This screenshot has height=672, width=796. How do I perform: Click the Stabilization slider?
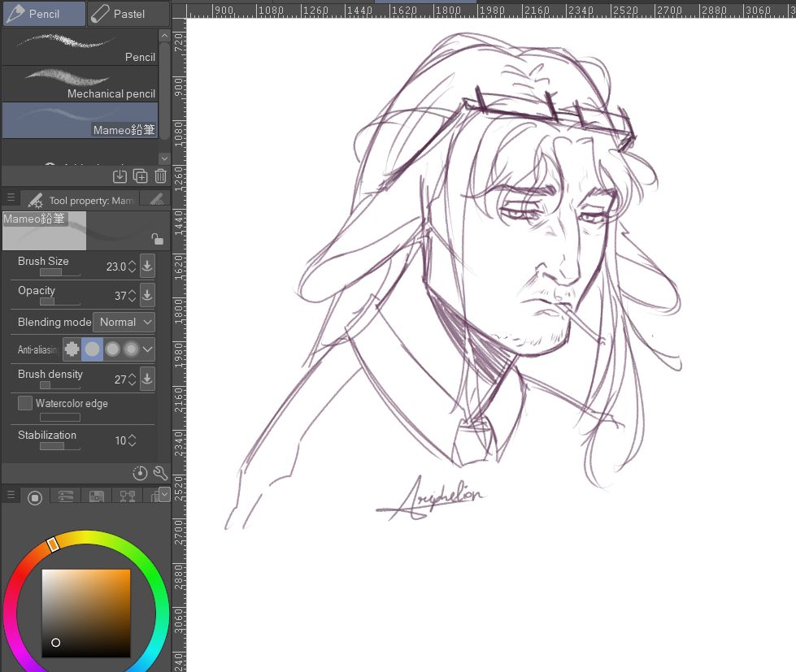(x=60, y=446)
